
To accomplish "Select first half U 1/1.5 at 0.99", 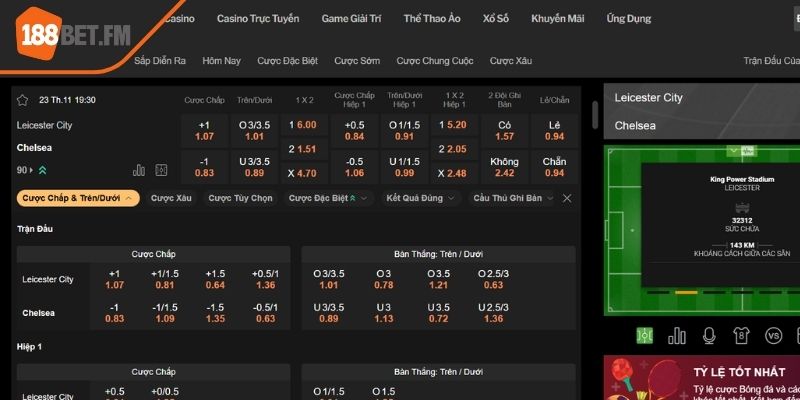I will (404, 167).
